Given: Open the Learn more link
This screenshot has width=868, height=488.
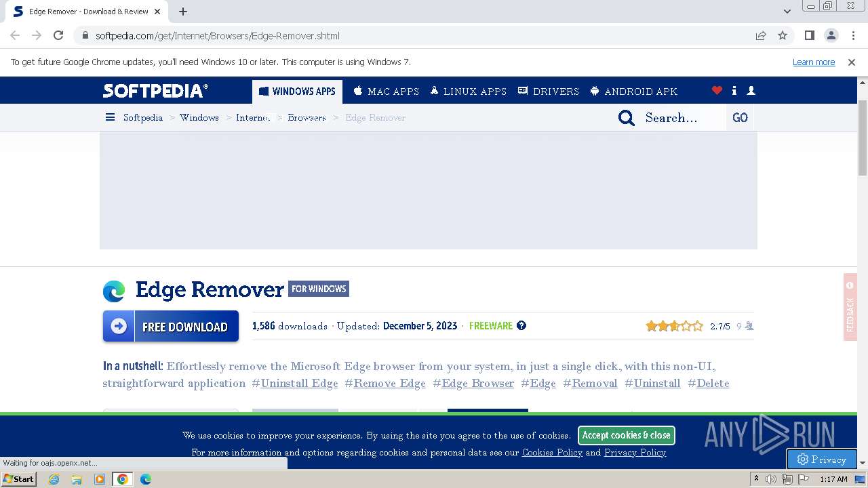Looking at the screenshot, I should (814, 62).
